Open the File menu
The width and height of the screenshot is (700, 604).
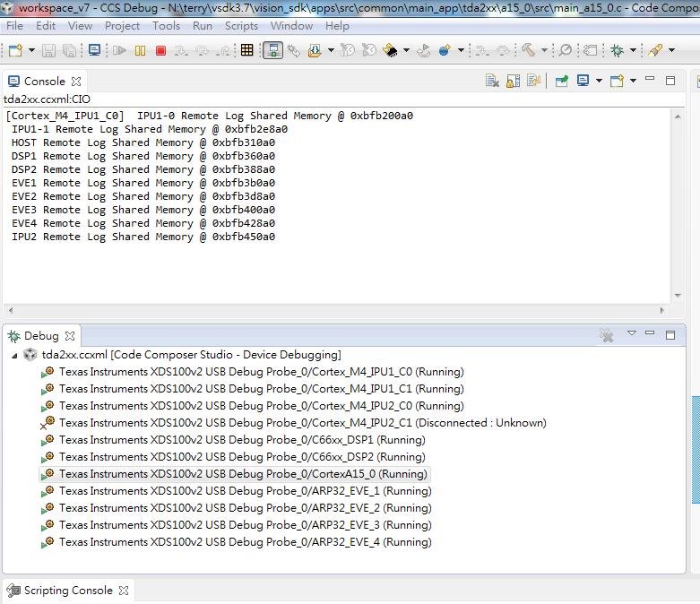coord(14,26)
